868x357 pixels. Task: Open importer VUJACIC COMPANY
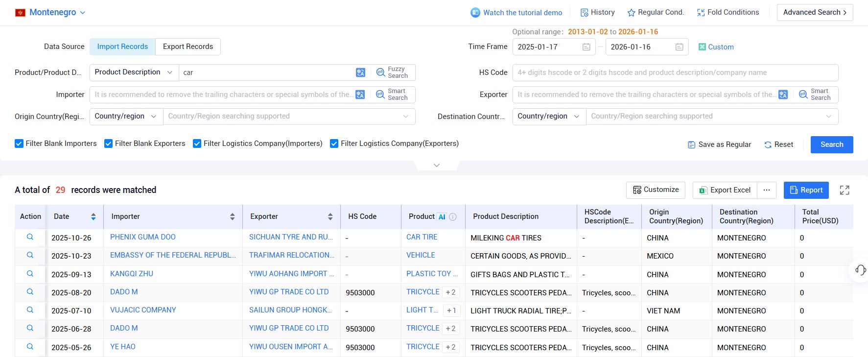tap(143, 310)
